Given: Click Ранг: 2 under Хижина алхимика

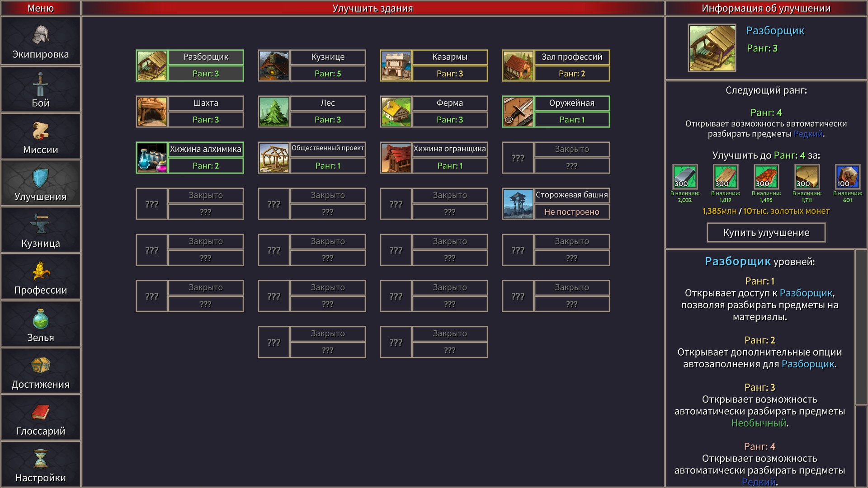Looking at the screenshot, I should tap(206, 166).
